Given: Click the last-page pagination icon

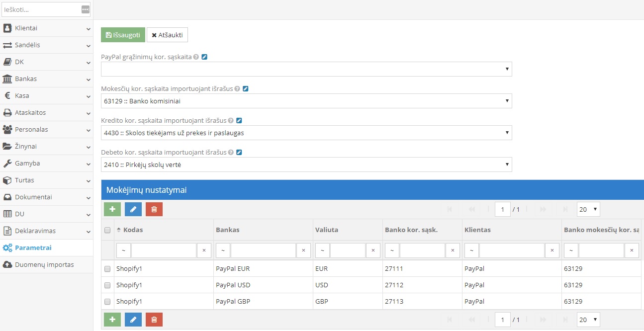Looking at the screenshot, I should (x=565, y=209).
